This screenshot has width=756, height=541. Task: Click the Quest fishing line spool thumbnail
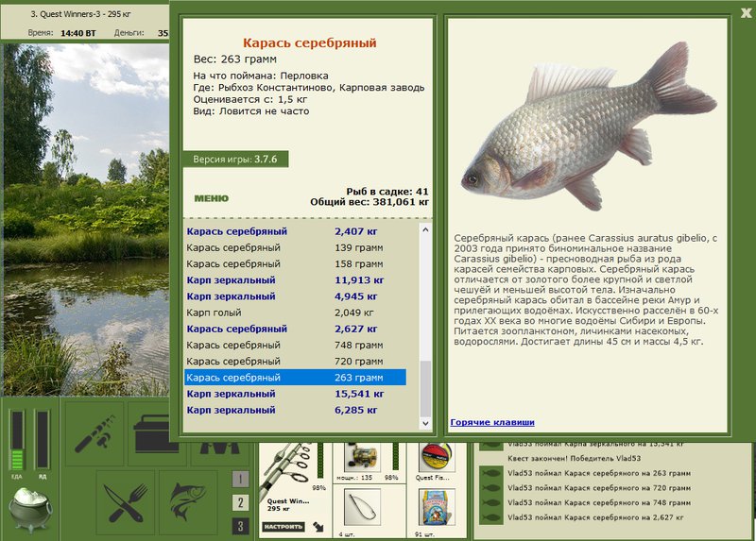click(x=436, y=457)
